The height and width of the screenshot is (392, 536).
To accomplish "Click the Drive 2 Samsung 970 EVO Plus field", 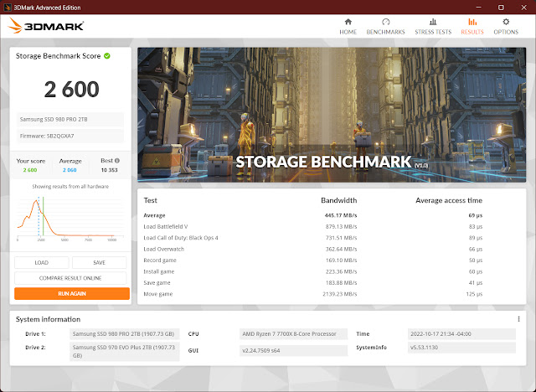I will 125,351.
